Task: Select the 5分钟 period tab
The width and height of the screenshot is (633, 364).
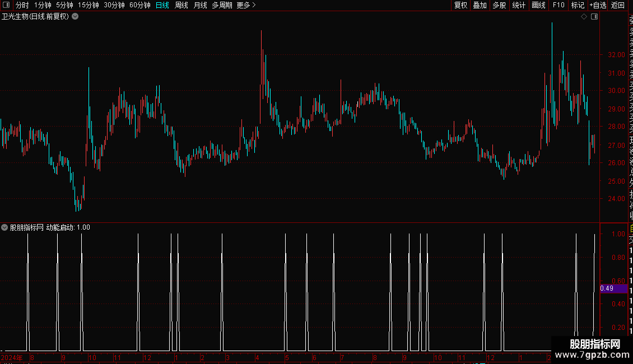Action: click(64, 5)
